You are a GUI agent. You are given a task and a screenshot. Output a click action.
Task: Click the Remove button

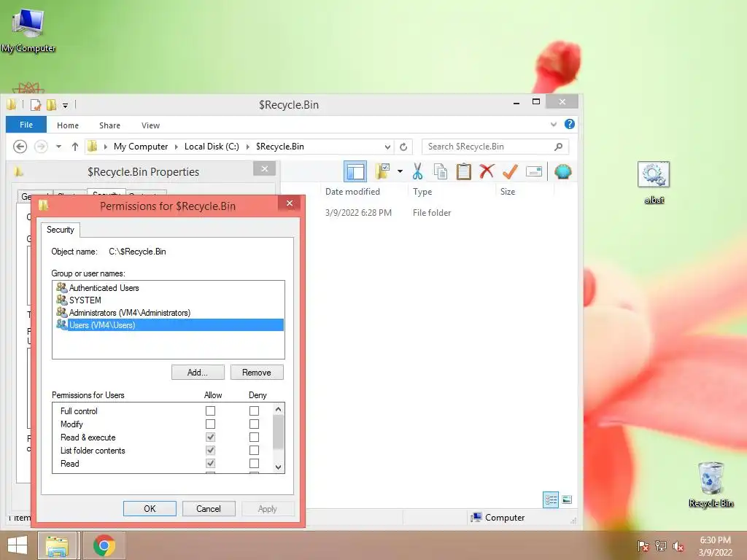(257, 373)
